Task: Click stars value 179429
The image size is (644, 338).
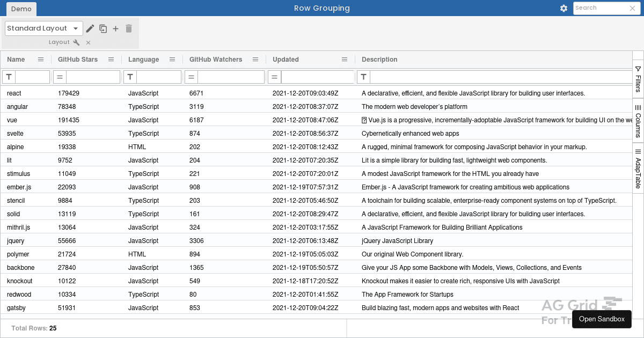Action: [69, 93]
